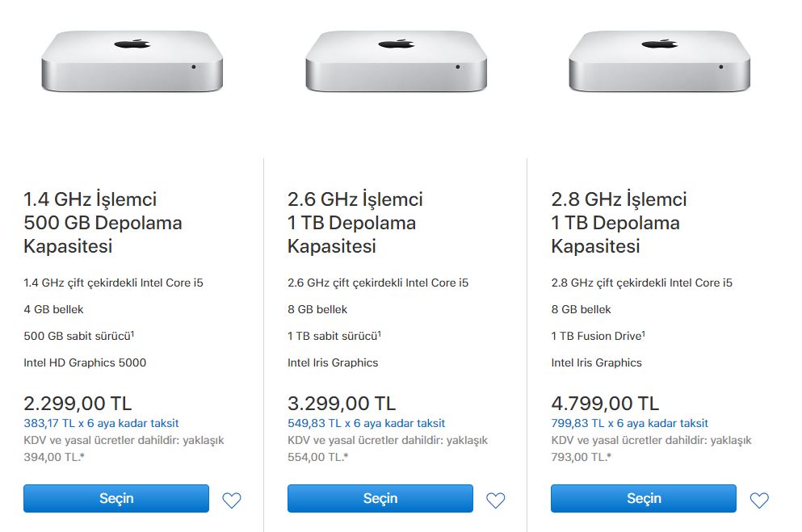Add 2.8 GHz Mac mini to favorites
The image size is (802, 532).
759,501
